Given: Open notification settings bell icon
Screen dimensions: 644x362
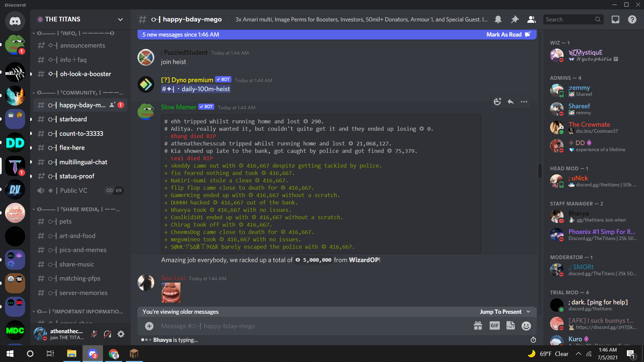Looking at the screenshot, I should pos(498,19).
